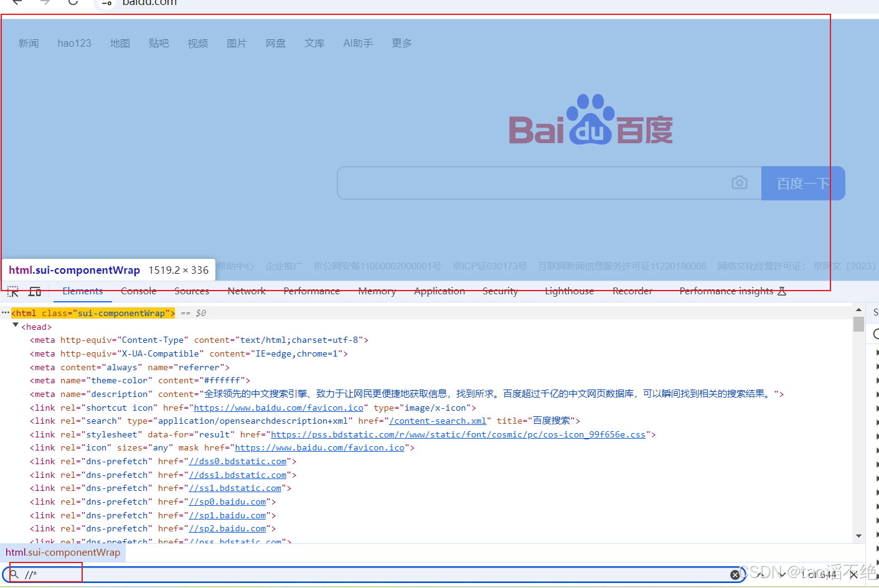
Task: Select the meta name="description" row
Action: [x=427, y=394]
